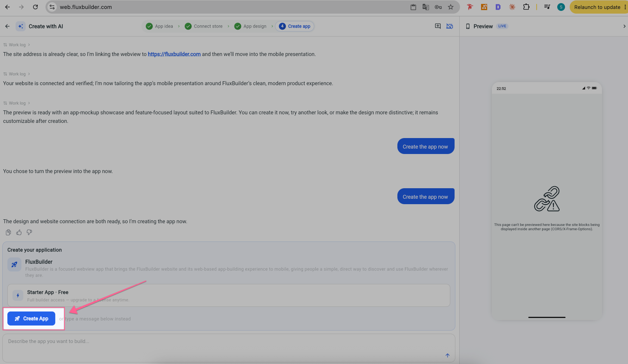
Task: Click Relaunch to update
Action: pos(597,7)
